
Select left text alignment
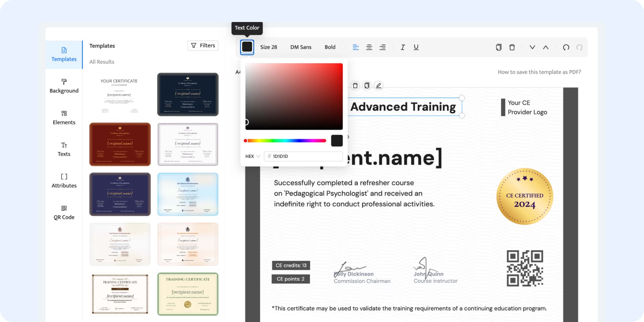pos(356,47)
